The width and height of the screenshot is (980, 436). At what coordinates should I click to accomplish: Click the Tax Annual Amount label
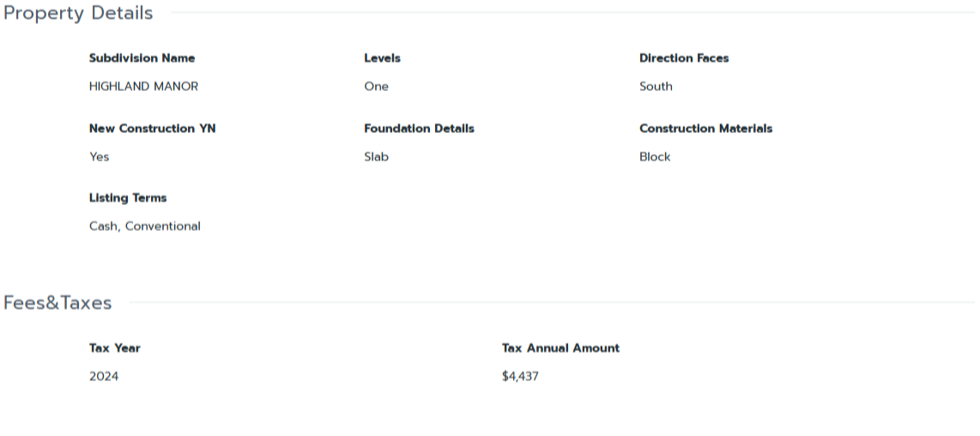click(560, 348)
